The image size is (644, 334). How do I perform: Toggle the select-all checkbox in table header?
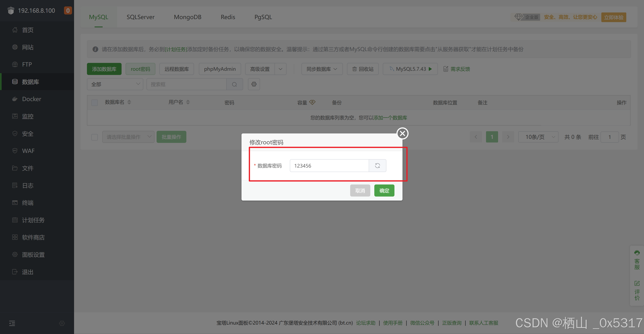95,102
